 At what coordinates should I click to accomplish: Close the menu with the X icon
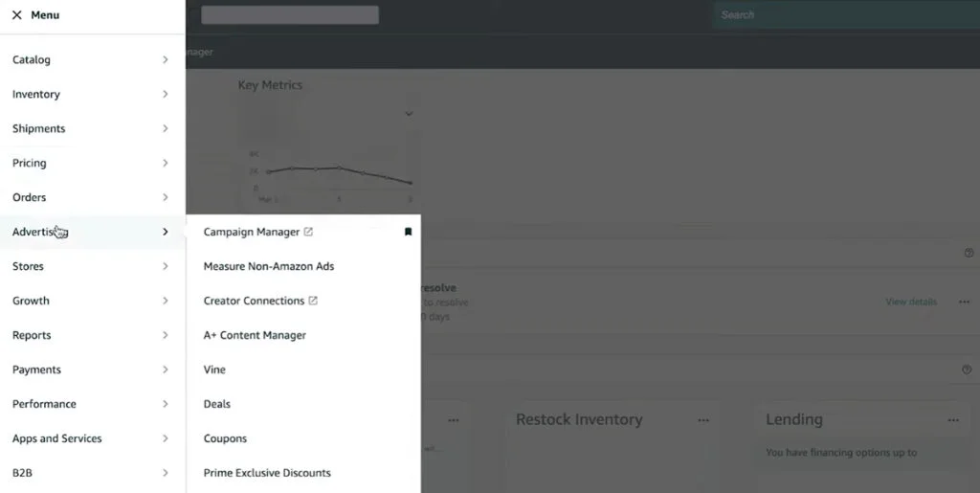(x=16, y=15)
